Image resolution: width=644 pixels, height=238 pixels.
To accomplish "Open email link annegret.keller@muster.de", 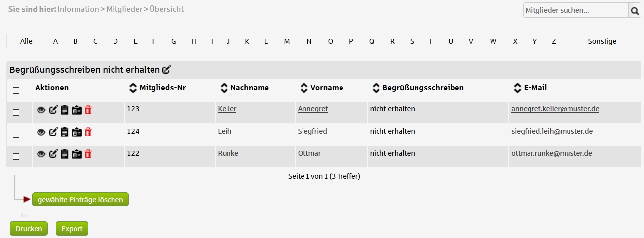I will tap(555, 109).
